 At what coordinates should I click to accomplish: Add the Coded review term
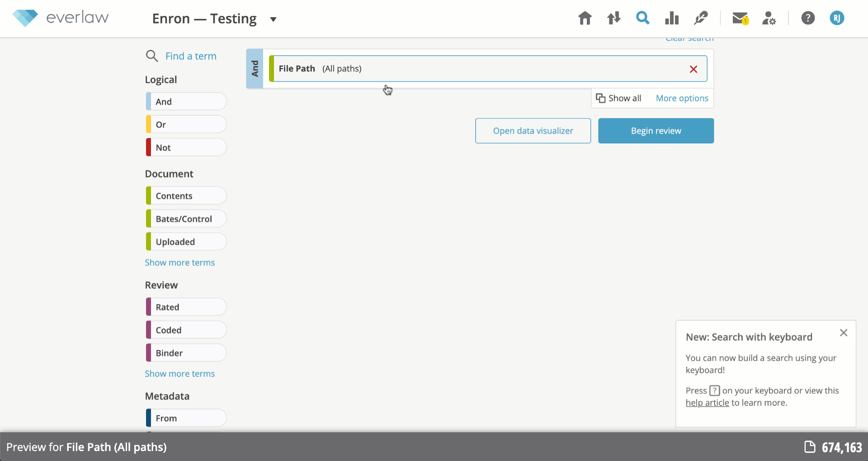tap(186, 330)
